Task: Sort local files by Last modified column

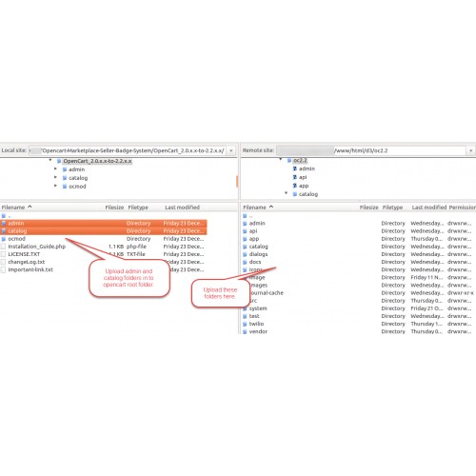Action: point(182,208)
